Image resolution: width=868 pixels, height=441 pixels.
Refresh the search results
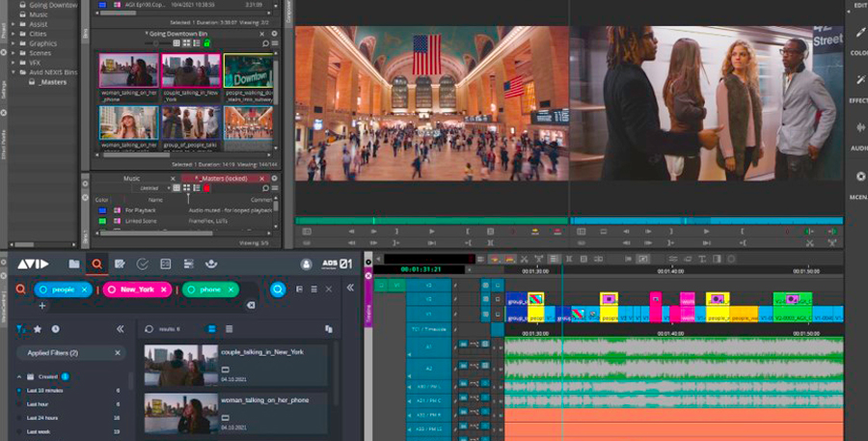point(149,329)
